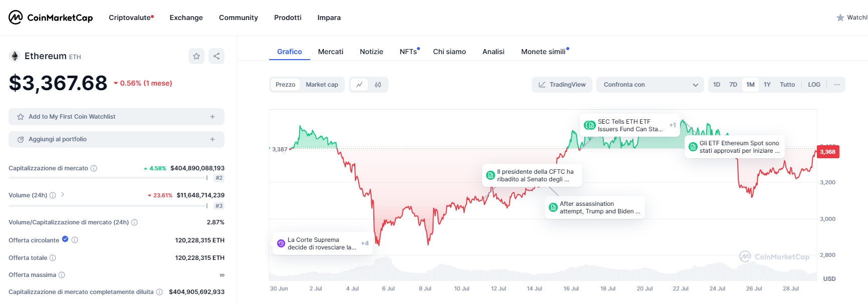The height and width of the screenshot is (305, 868).
Task: Switch to line chart view icon
Action: (x=359, y=85)
